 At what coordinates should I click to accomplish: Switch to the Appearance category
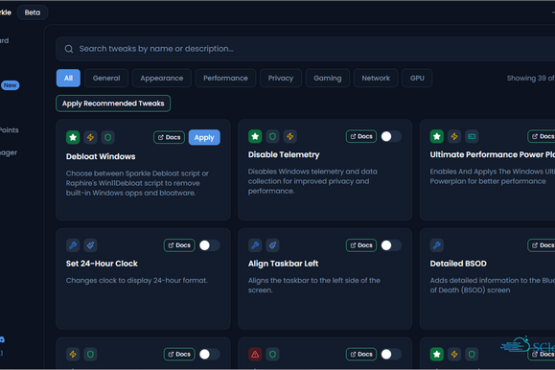(x=162, y=78)
